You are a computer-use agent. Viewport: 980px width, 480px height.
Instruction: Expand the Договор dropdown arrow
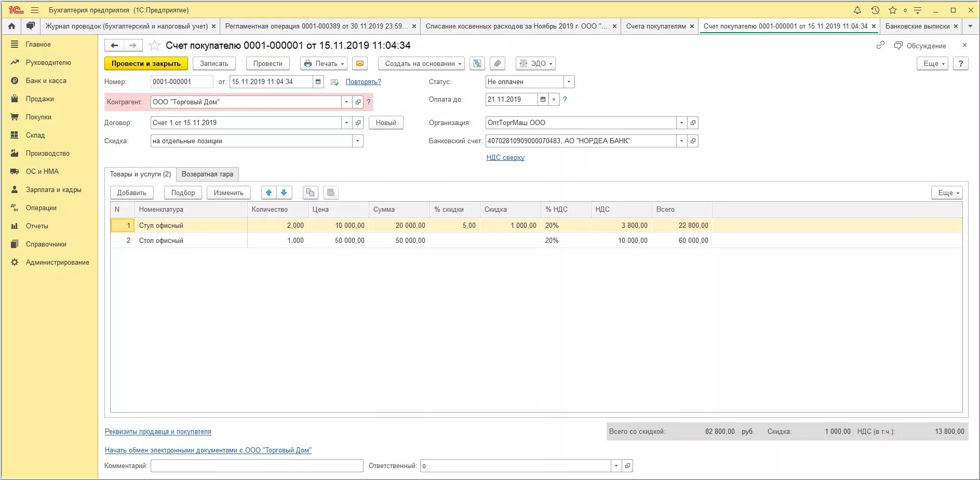tap(346, 122)
